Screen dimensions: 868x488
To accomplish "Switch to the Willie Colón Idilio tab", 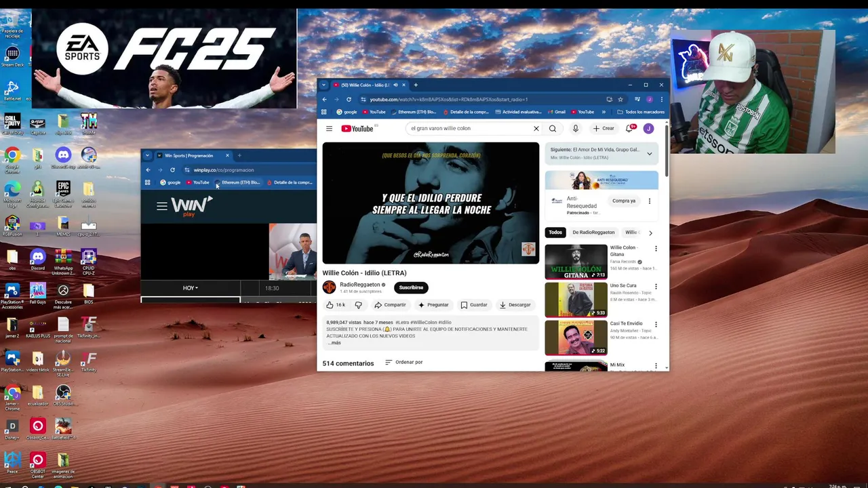I will (365, 85).
